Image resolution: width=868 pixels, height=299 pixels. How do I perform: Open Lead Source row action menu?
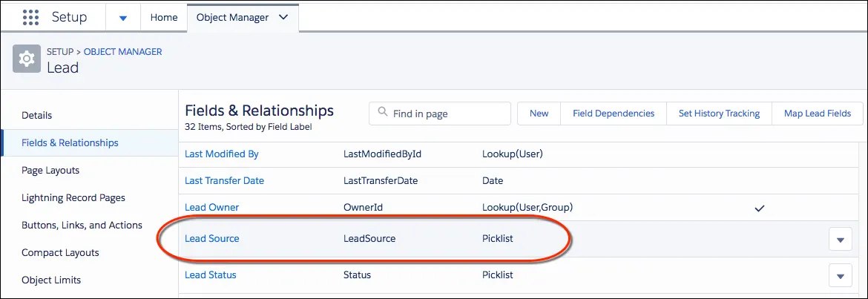point(840,240)
